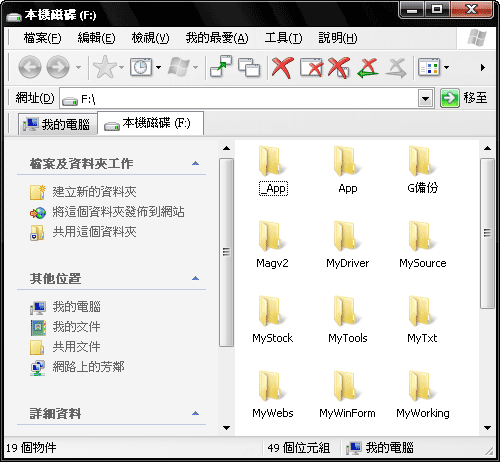Image resolution: width=500 pixels, height=462 pixels.
Task: Collapse the 其他位置 panel section
Action: (x=196, y=278)
